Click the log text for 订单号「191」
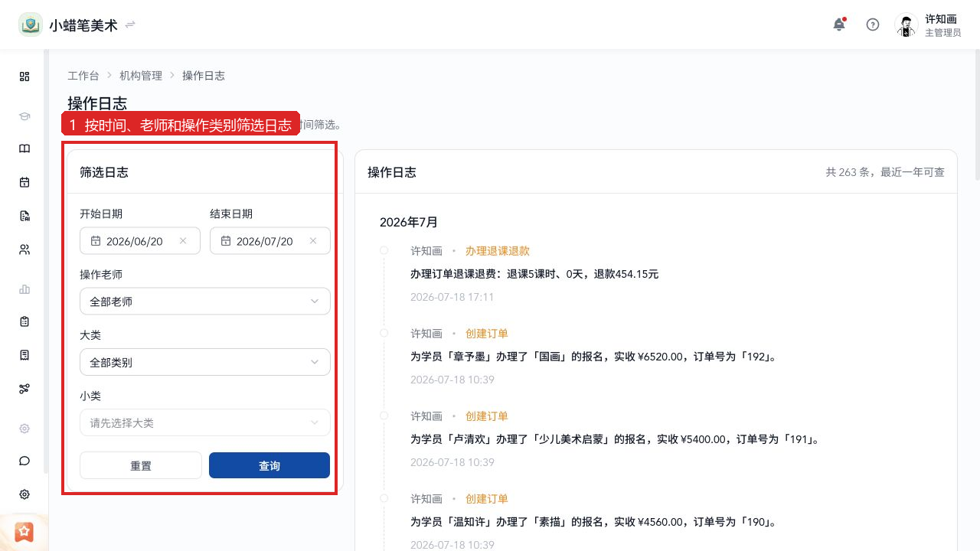980x551 pixels. pyautogui.click(x=615, y=439)
